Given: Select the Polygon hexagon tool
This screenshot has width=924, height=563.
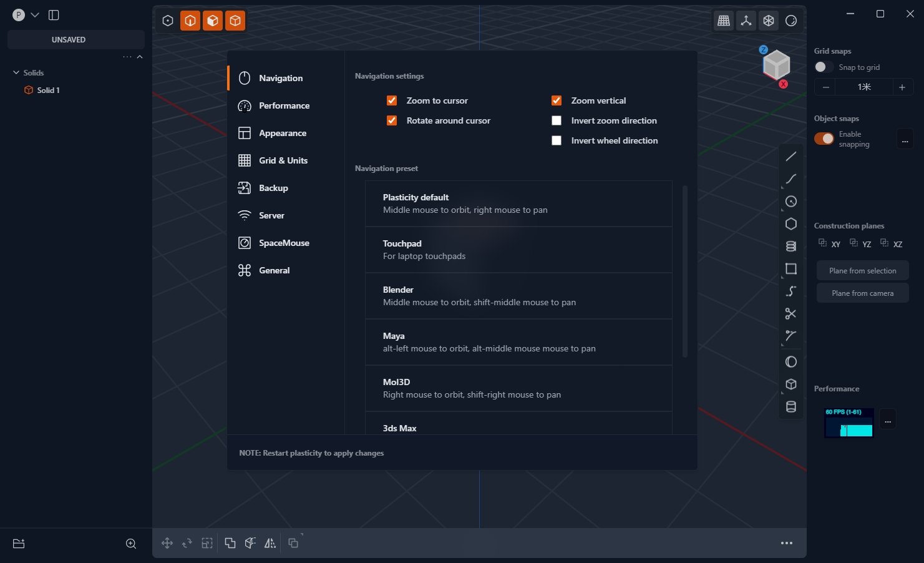Looking at the screenshot, I should [791, 224].
